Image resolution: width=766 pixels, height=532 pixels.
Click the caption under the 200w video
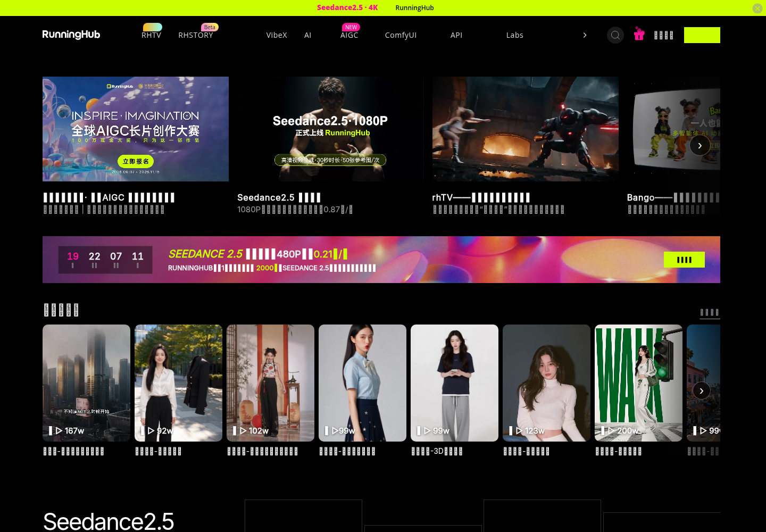(619, 451)
